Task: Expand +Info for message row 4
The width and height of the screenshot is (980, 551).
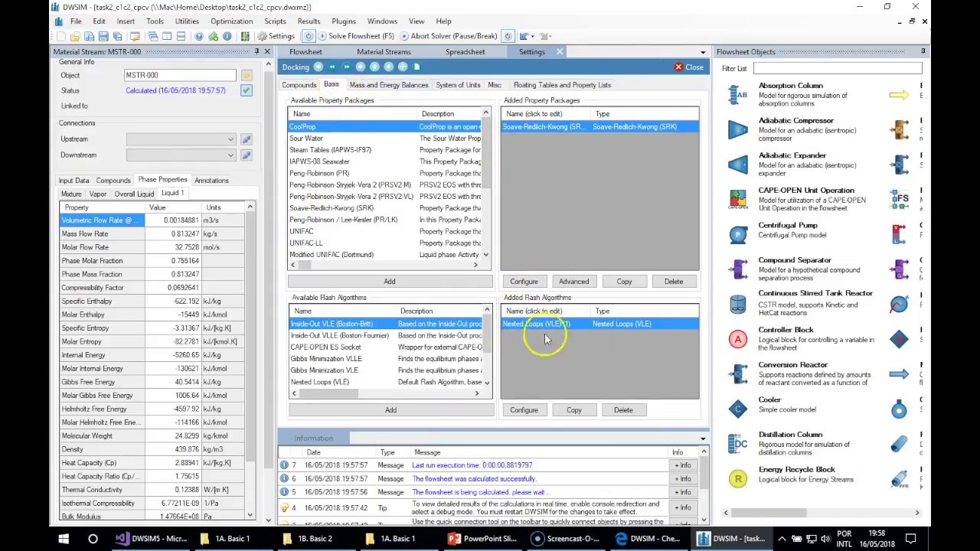Action: pos(681,507)
